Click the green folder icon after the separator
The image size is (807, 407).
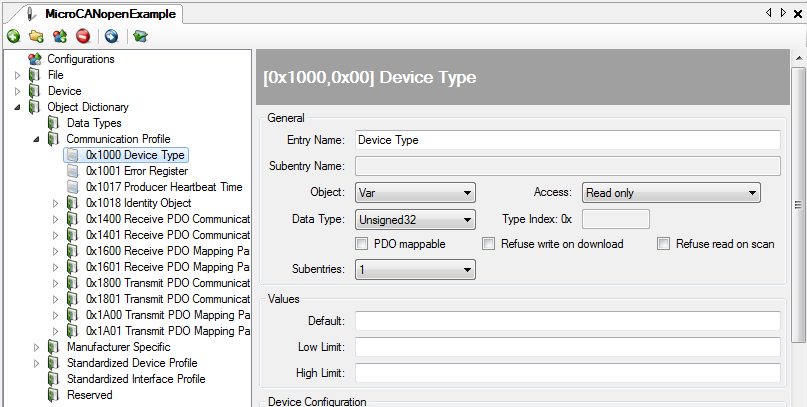click(x=140, y=36)
